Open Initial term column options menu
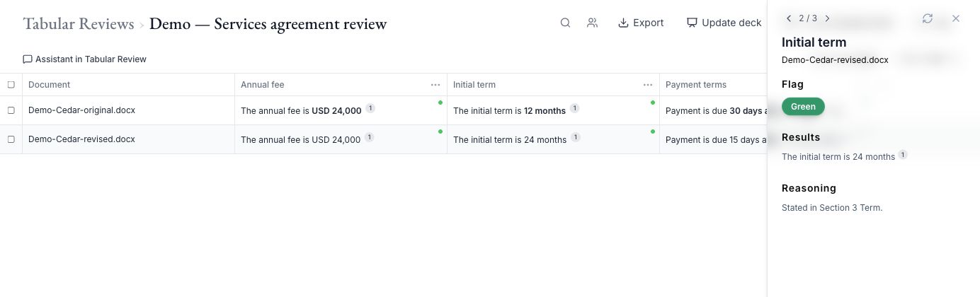Image resolution: width=980 pixels, height=297 pixels. 648,85
